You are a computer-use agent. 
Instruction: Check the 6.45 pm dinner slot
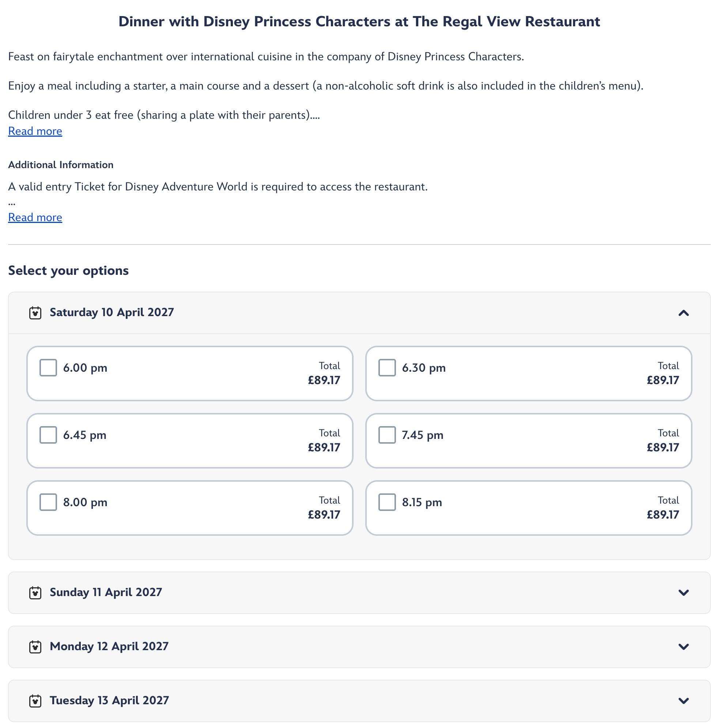click(x=48, y=435)
